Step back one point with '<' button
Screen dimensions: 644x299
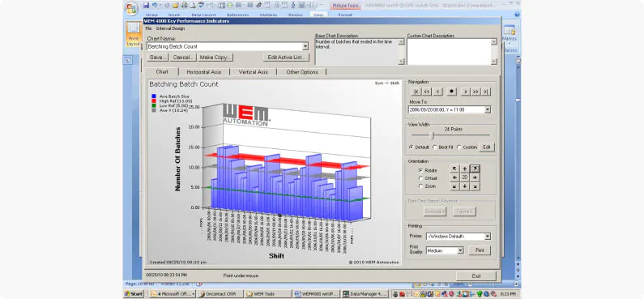click(x=437, y=92)
